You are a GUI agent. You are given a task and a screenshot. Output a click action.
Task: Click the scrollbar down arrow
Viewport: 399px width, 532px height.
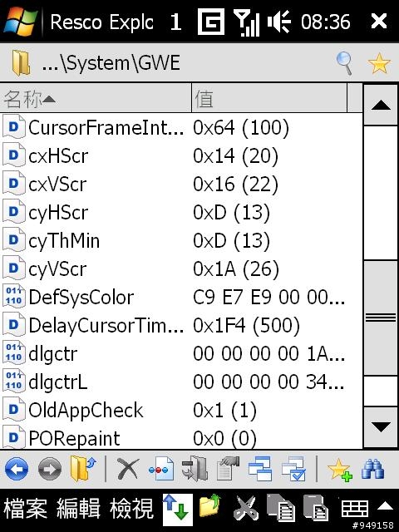pos(381,427)
